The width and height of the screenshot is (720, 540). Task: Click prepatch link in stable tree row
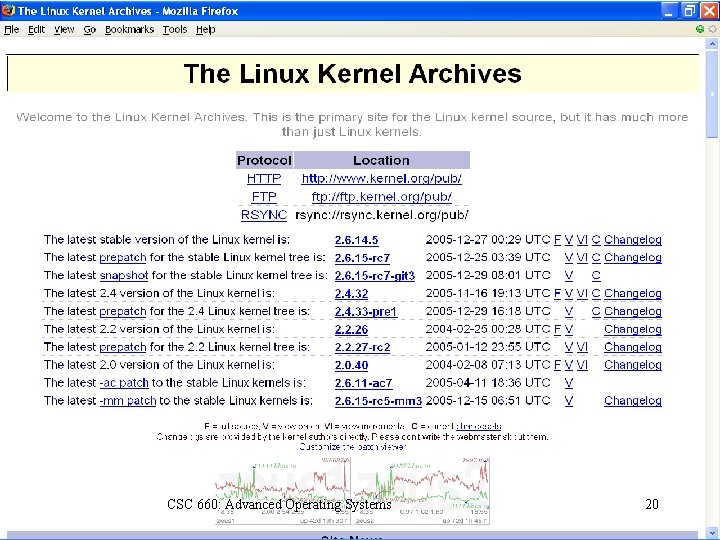click(123, 258)
